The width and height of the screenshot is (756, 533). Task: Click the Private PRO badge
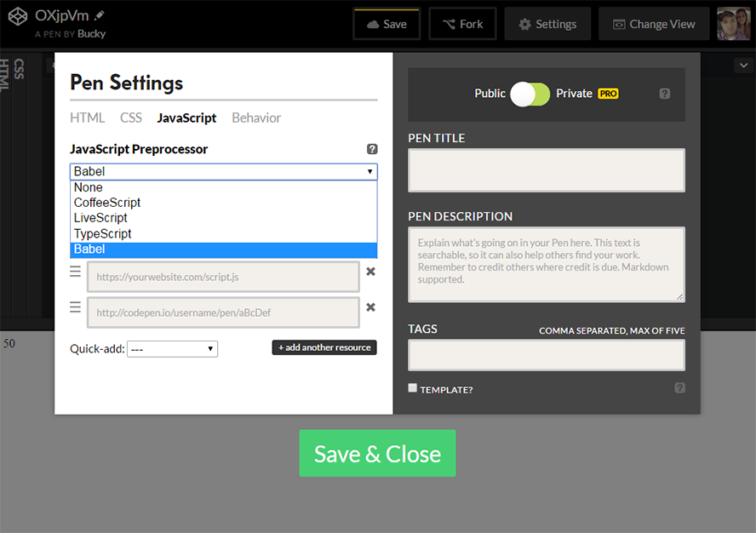(x=608, y=94)
